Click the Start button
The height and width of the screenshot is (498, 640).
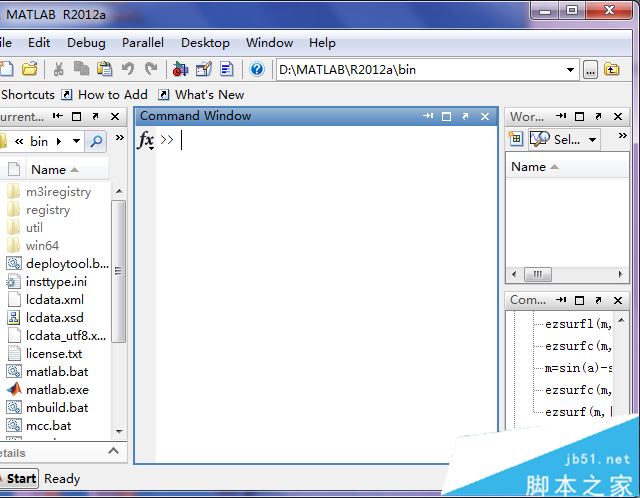[x=18, y=478]
